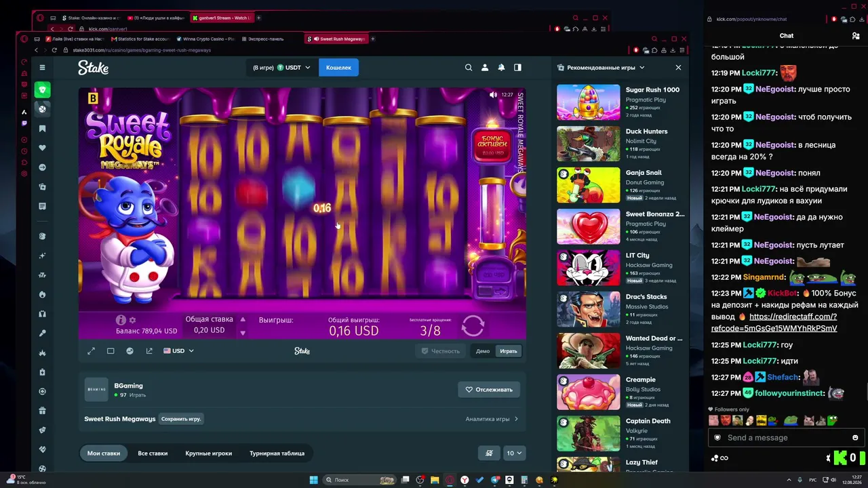
Task: Toggle ghost mode icon button
Action: pyautogui.click(x=488, y=453)
